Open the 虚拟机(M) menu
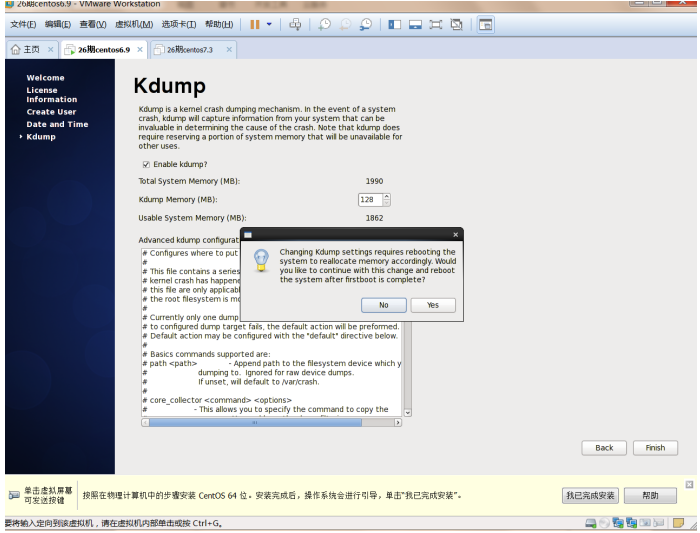The width and height of the screenshot is (700, 533). (134, 25)
